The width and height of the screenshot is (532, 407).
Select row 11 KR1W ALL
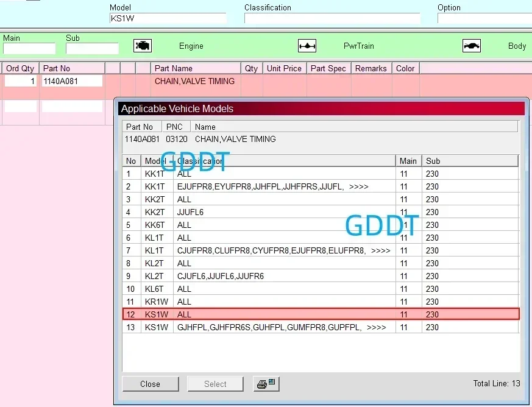pyautogui.click(x=321, y=302)
